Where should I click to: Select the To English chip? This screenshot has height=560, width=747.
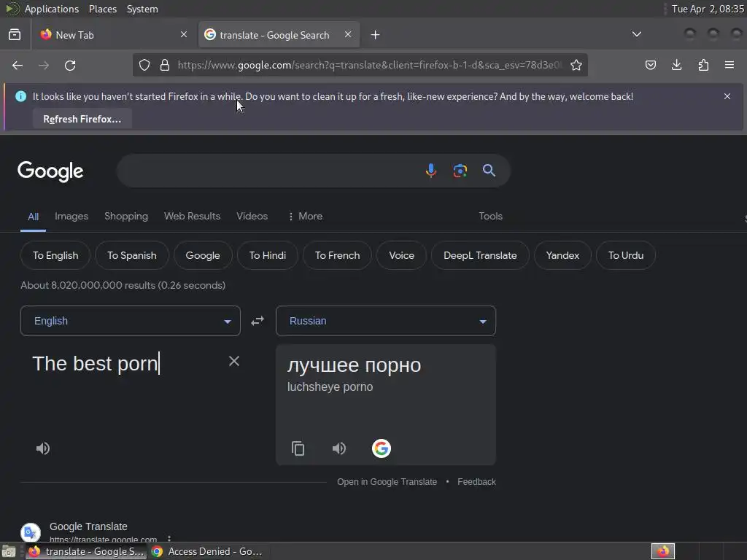[x=55, y=256]
